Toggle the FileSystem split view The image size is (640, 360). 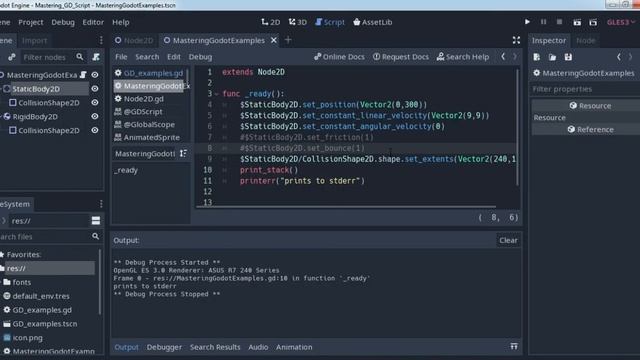point(96,221)
